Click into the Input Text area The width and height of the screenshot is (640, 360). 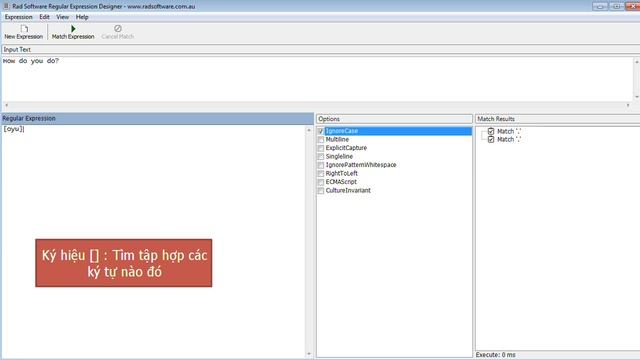(318, 79)
